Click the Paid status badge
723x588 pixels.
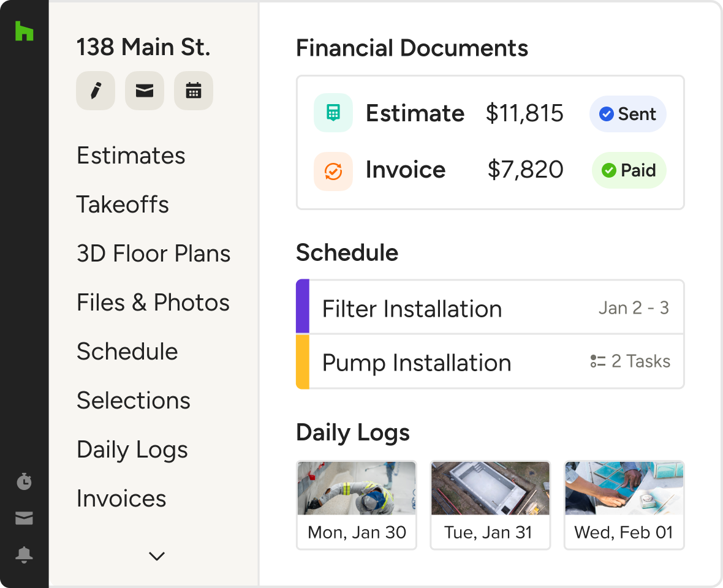[629, 170]
